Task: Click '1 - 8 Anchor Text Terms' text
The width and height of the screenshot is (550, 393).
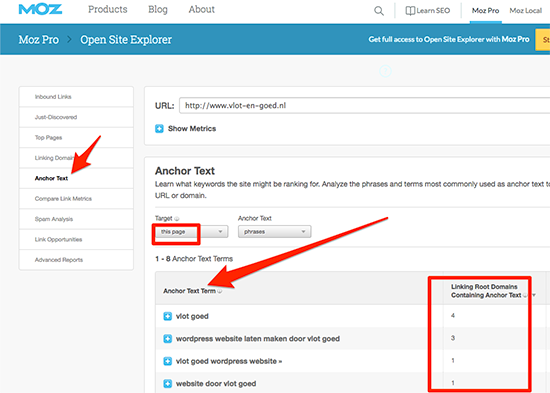Action: (x=194, y=259)
